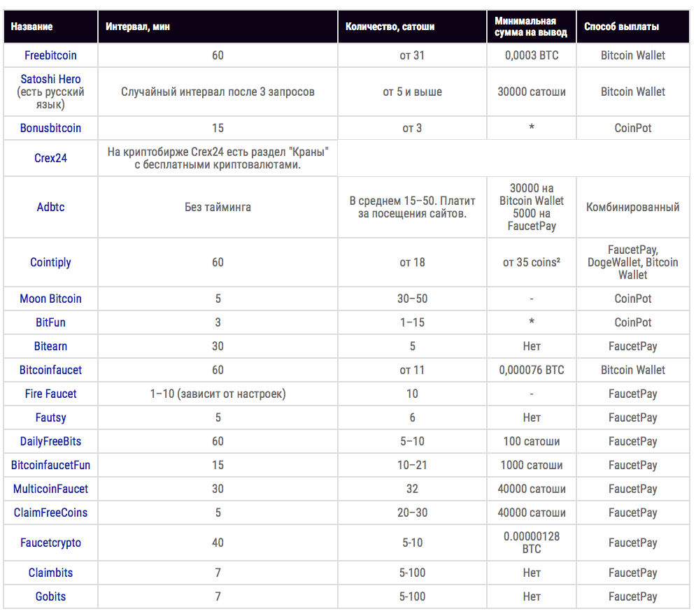Viewport: 696px width, 616px height.
Task: Open the Fire Faucet link
Action: (x=50, y=394)
